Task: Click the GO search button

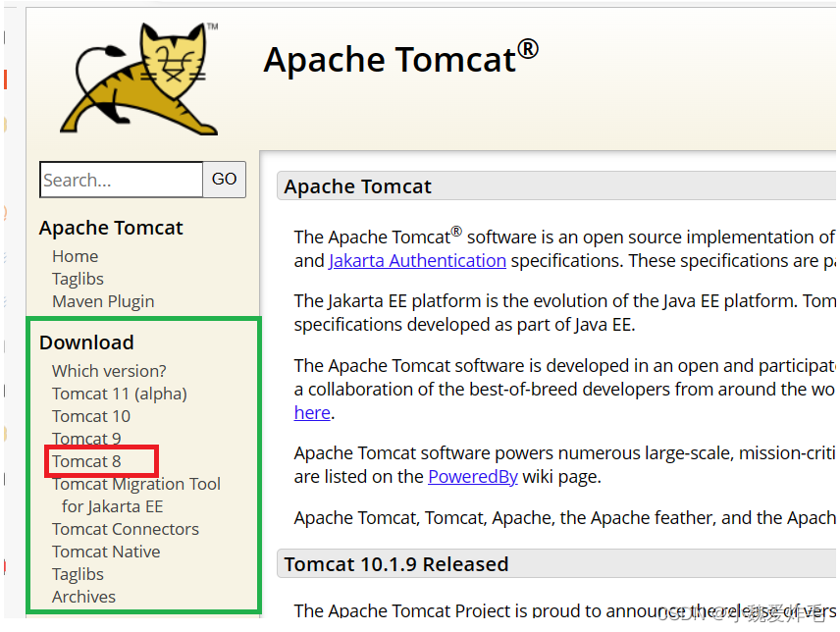Action: pyautogui.click(x=224, y=179)
